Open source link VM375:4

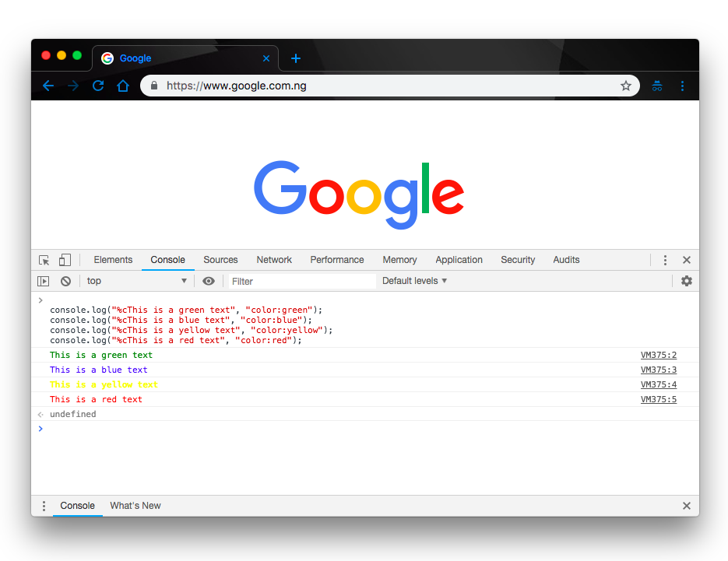(x=659, y=384)
